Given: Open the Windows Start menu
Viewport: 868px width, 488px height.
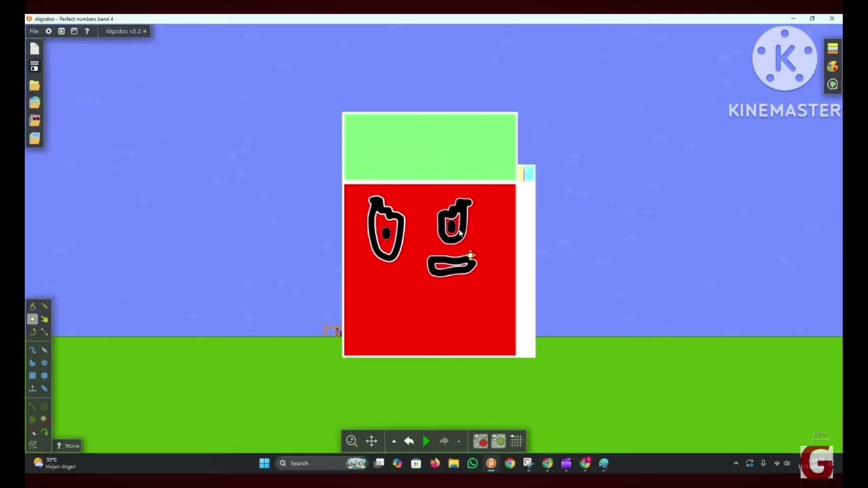Looking at the screenshot, I should point(264,464).
